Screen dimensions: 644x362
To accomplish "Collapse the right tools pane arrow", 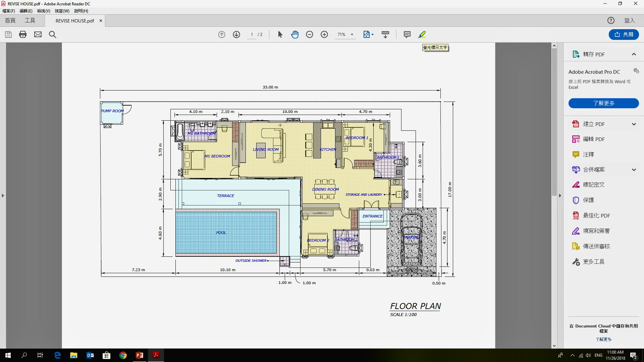I will click(x=560, y=195).
